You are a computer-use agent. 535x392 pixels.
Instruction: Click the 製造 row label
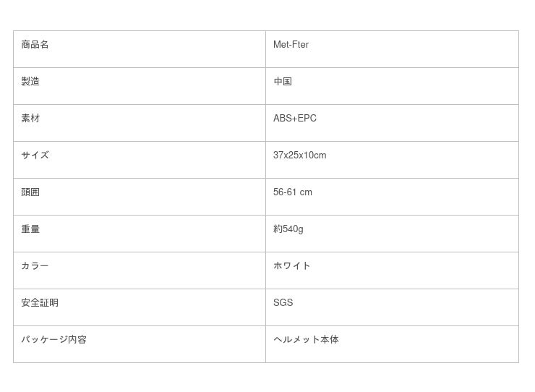[30, 82]
